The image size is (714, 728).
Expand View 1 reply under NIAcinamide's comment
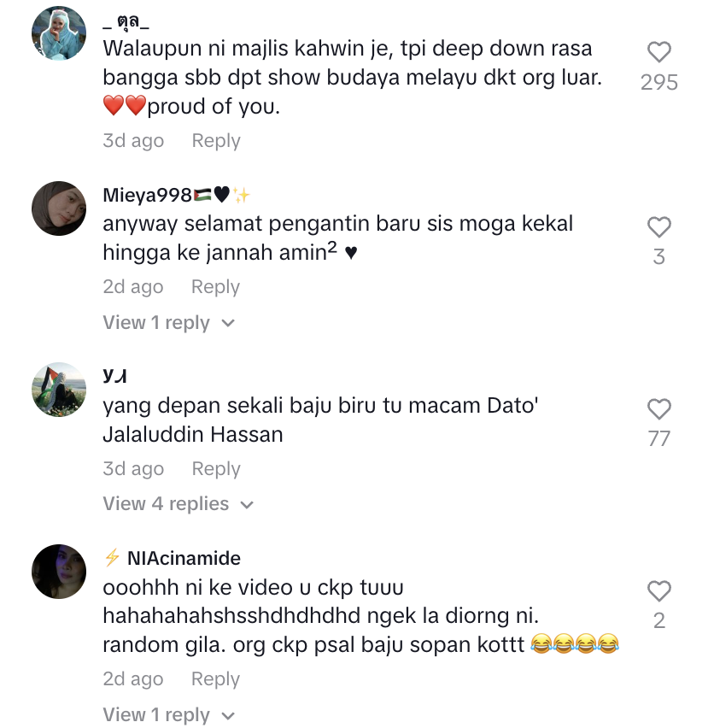pos(169,714)
